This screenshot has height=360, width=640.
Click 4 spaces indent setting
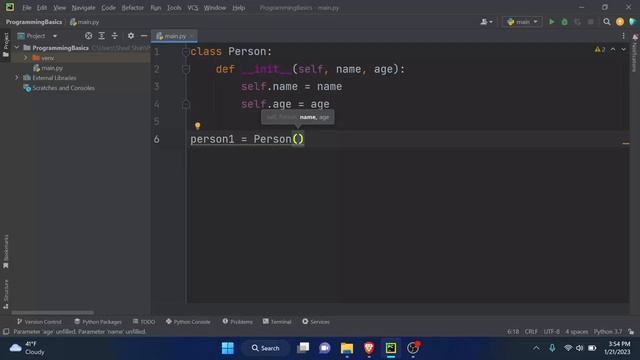click(x=577, y=331)
